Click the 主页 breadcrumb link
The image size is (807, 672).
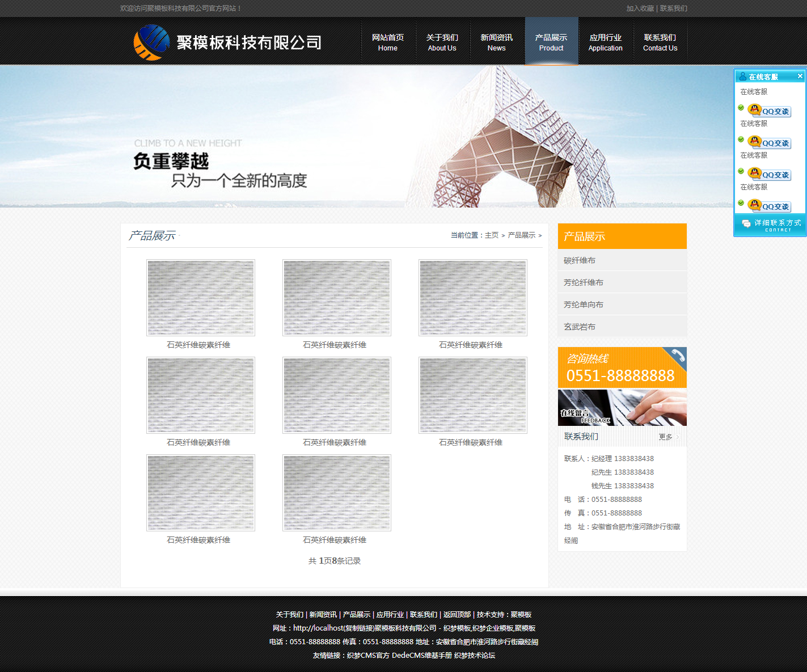pos(492,235)
